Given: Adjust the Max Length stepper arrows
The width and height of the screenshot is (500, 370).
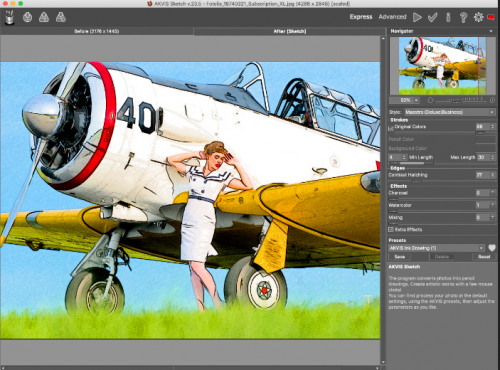Looking at the screenshot, I should tap(493, 157).
